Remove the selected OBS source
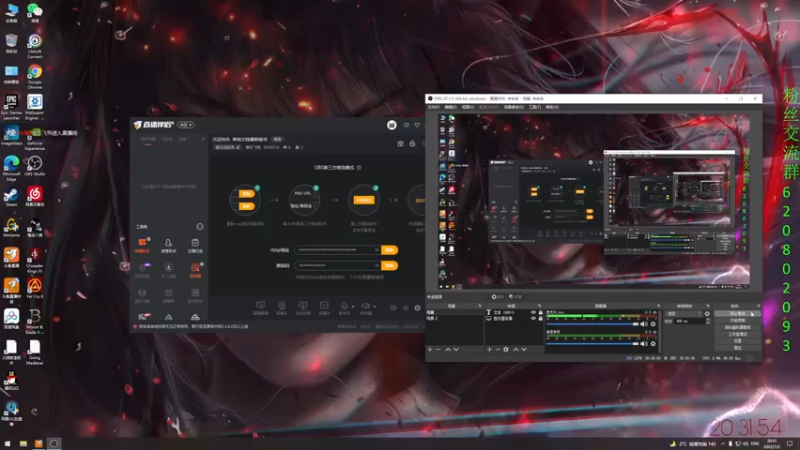800x450 pixels. (x=497, y=349)
